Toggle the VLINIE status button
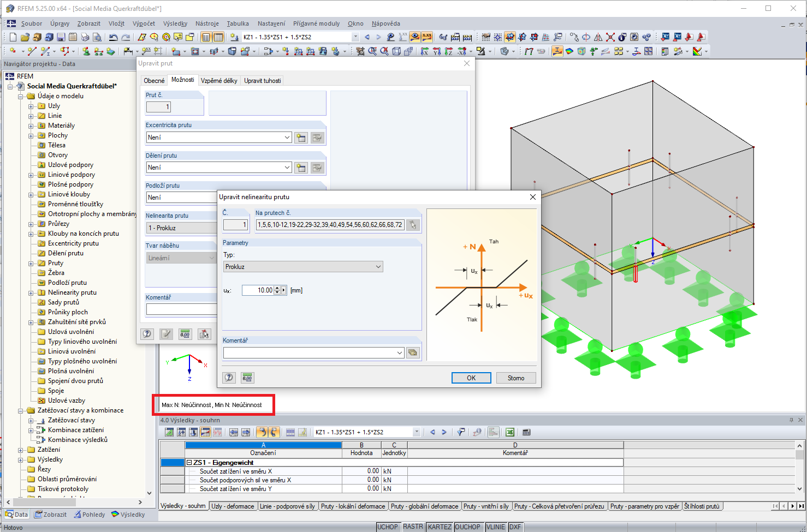Image resolution: width=807 pixels, height=532 pixels. (x=496, y=527)
